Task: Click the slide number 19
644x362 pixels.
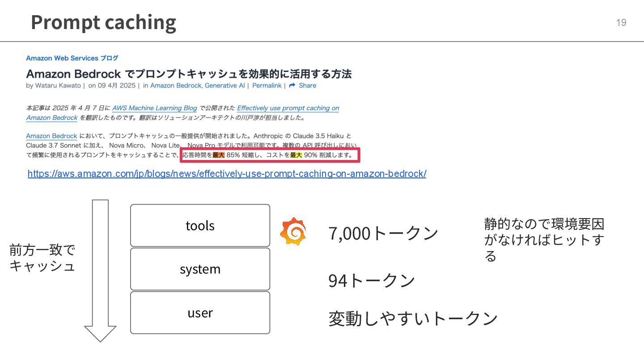Action: click(x=621, y=23)
